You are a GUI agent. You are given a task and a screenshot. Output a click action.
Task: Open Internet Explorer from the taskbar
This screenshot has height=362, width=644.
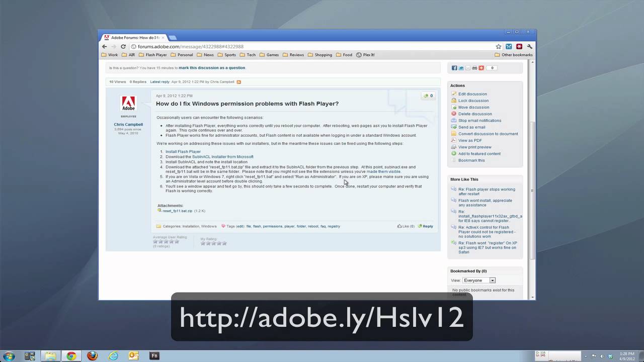(x=113, y=356)
